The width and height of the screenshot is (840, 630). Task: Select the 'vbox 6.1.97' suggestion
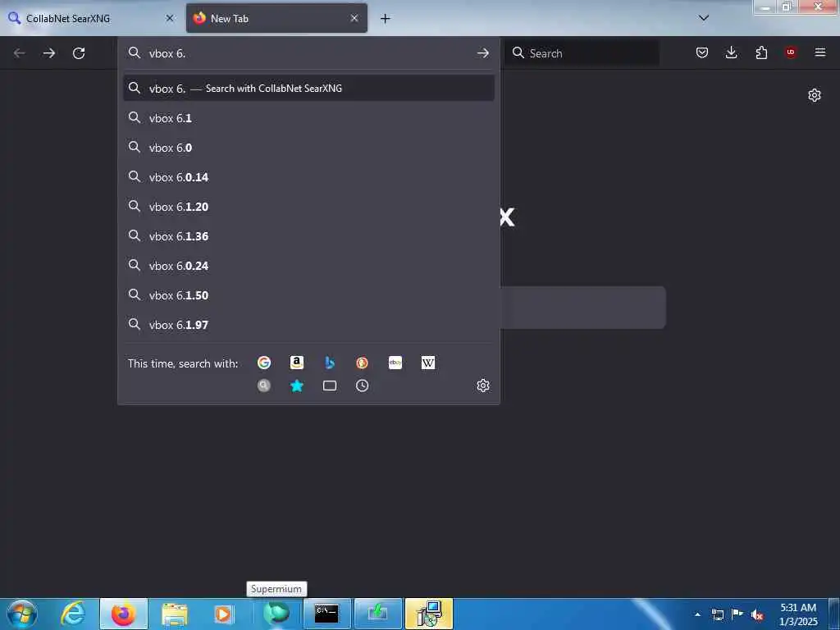tap(308, 325)
